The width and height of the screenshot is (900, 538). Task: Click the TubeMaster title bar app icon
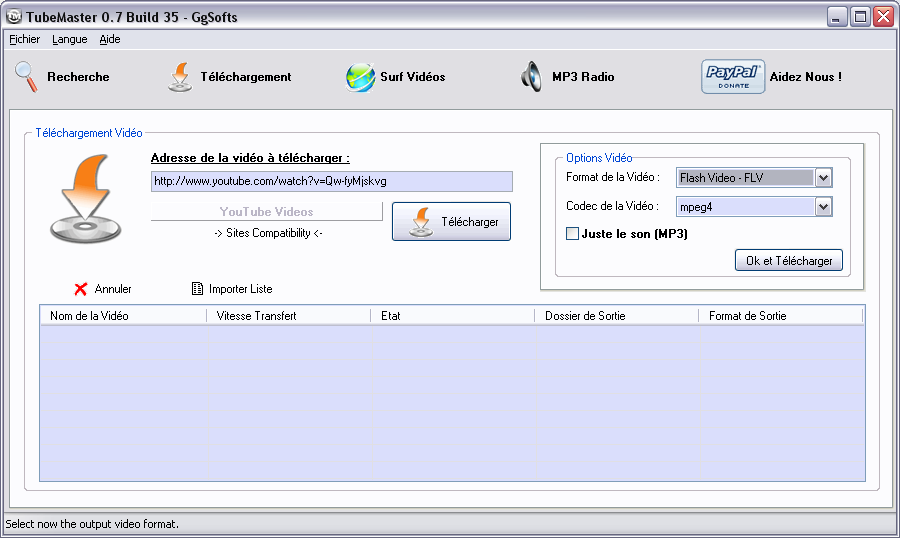(x=13, y=17)
